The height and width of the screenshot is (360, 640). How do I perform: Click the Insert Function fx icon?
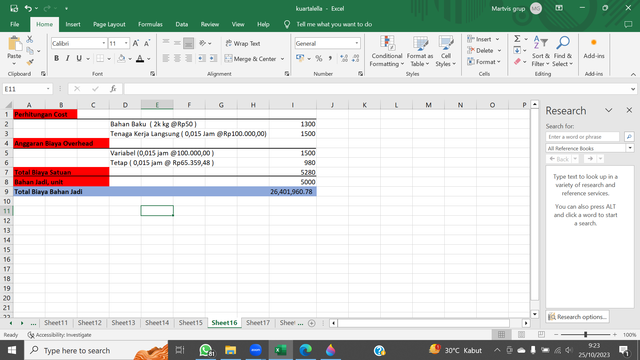tap(113, 89)
